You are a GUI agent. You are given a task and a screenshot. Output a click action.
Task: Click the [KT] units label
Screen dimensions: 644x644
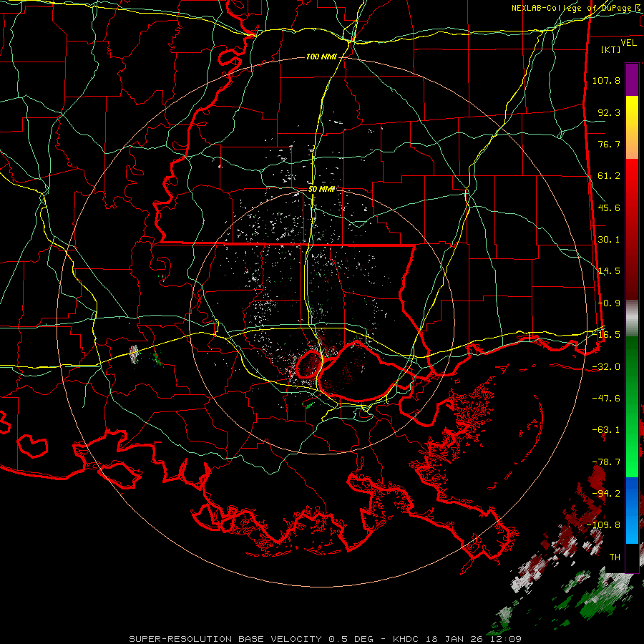pyautogui.click(x=611, y=49)
